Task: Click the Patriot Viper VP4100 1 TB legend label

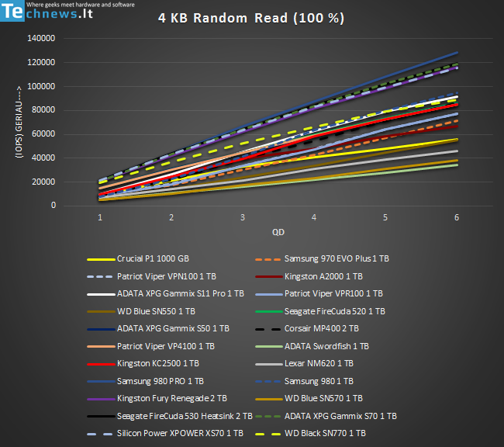Action: 166,347
